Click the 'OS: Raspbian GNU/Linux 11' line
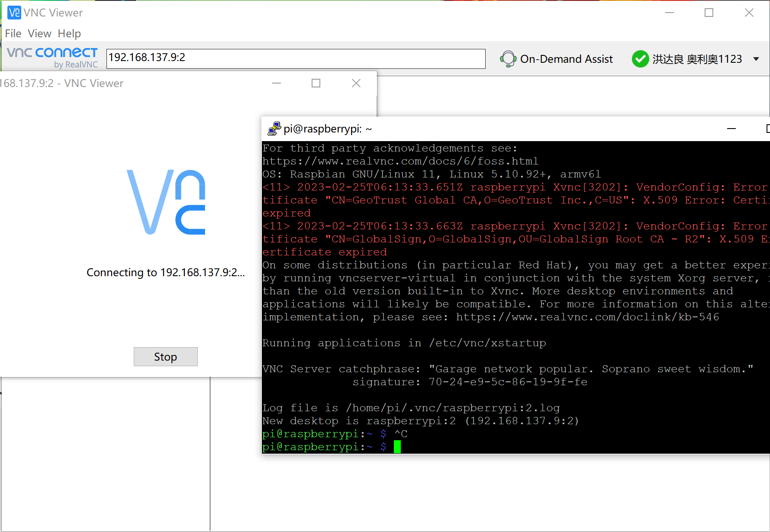 coord(432,174)
